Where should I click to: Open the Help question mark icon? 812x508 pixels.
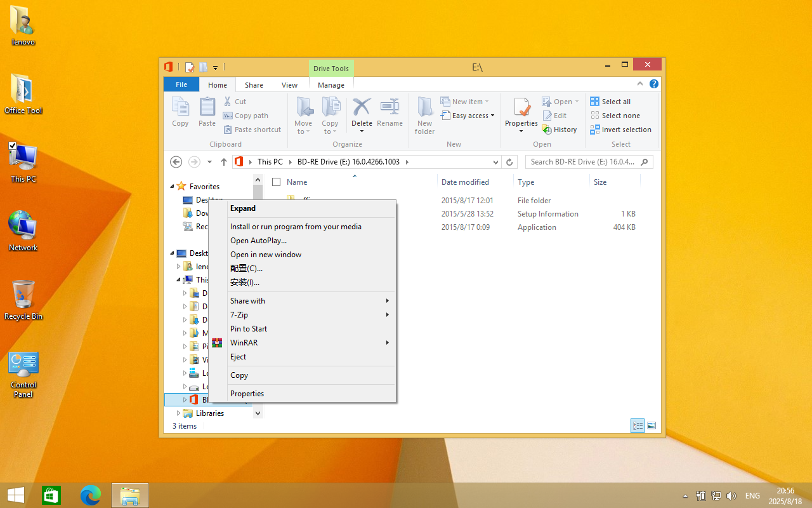coord(653,84)
